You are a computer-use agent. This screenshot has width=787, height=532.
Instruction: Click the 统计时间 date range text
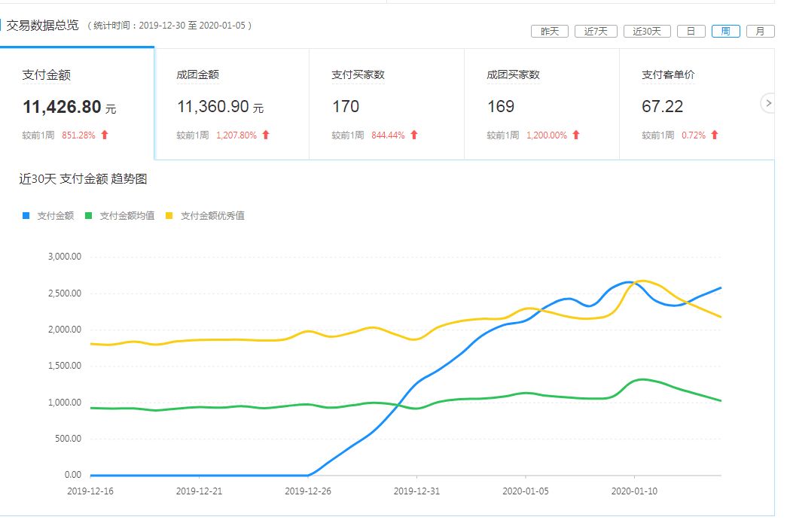169,25
